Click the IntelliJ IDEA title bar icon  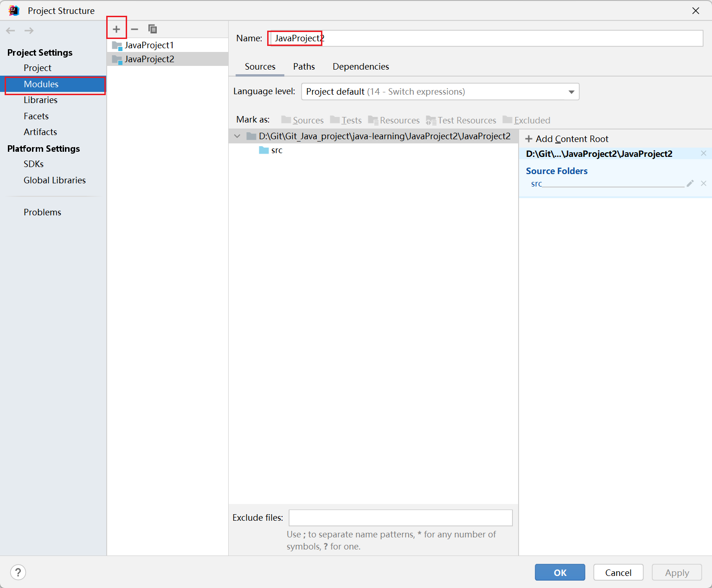pos(14,10)
